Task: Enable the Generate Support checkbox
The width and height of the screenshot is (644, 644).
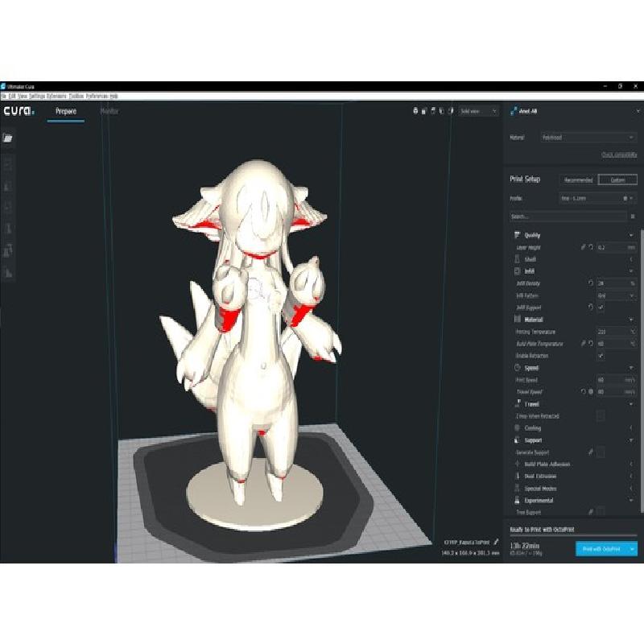Action: point(601,452)
